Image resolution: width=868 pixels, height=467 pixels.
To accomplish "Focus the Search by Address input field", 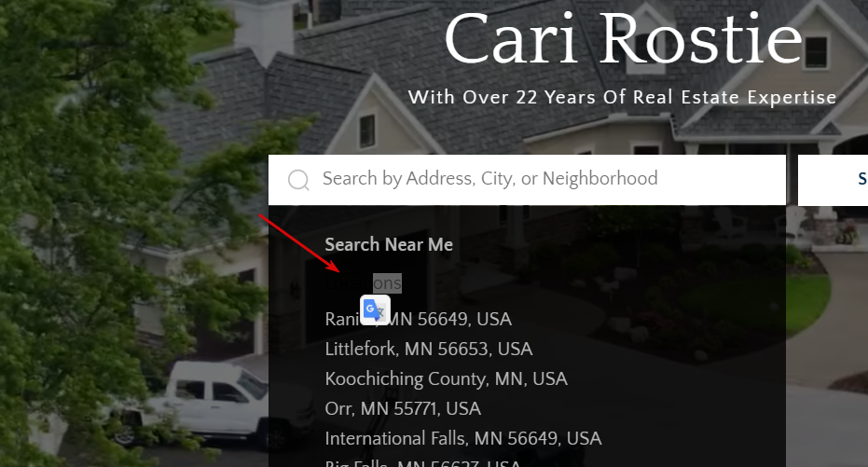I will click(527, 180).
